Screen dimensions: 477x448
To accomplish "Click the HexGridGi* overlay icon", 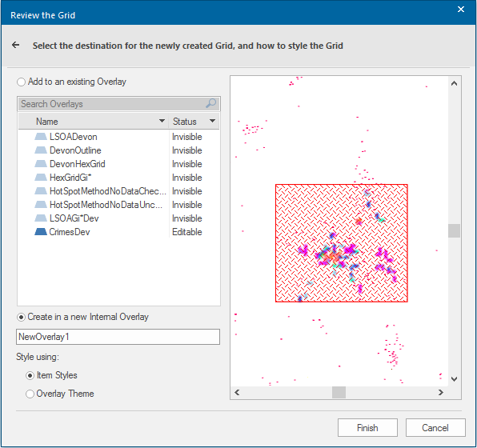I will click(41, 178).
